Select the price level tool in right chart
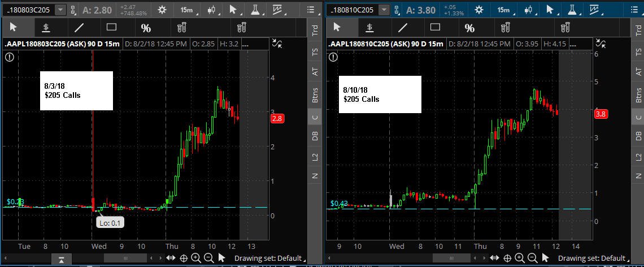644x267 pixels. click(x=369, y=28)
